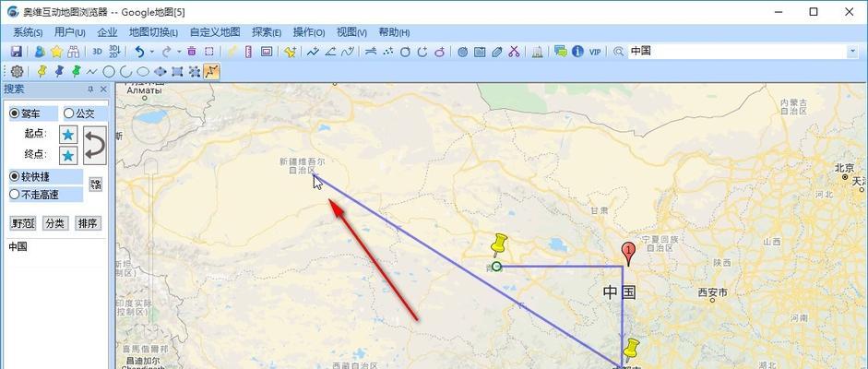This screenshot has height=369, width=868.
Task: Click the add track polyline icon
Action: 313,52
